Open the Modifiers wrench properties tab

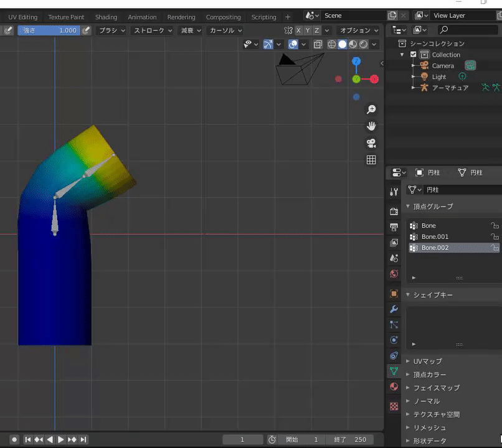(x=394, y=309)
